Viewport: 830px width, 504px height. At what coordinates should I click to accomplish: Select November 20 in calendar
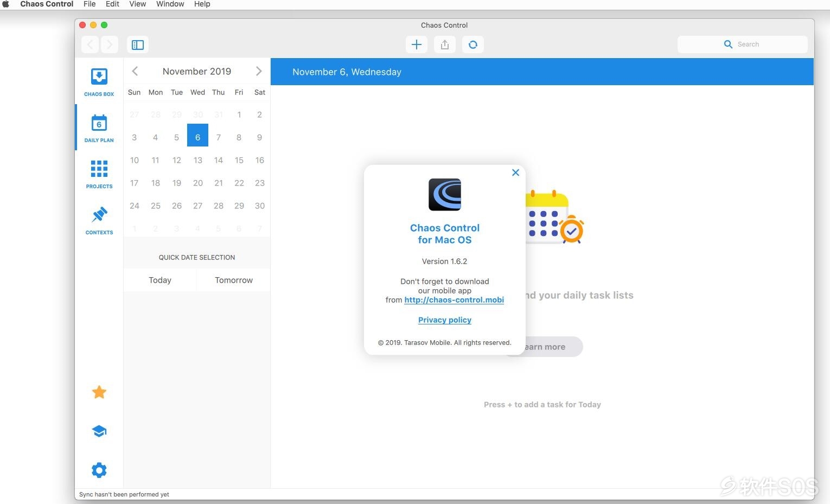[x=198, y=183]
